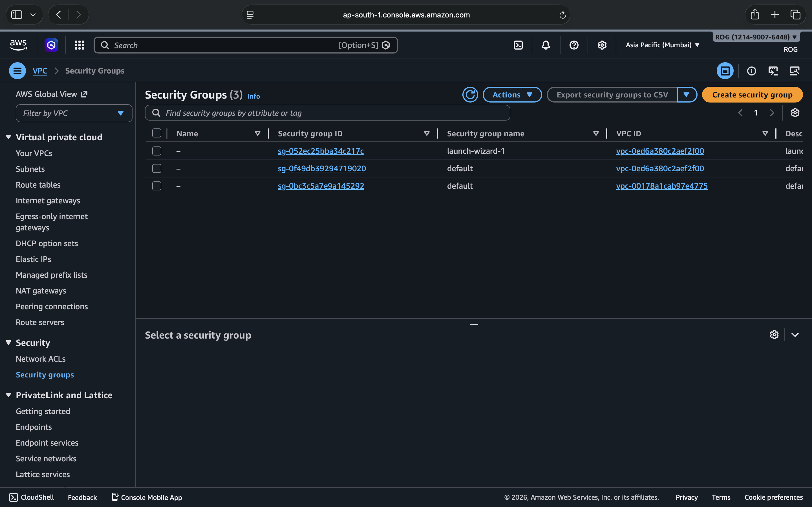Click Create security group button
The image size is (812, 507).
point(752,95)
